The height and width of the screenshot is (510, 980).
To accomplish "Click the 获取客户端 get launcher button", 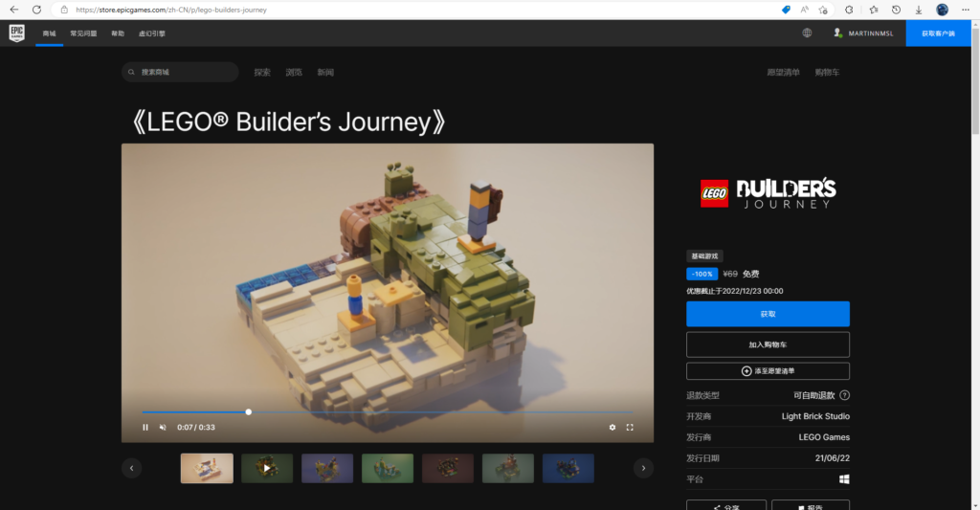I will point(938,33).
